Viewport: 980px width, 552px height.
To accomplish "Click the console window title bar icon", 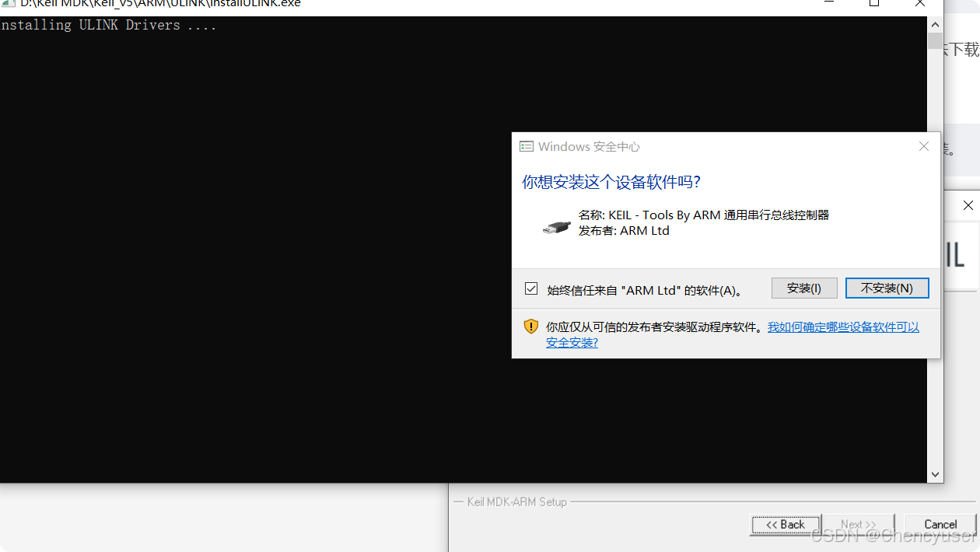I will (8, 4).
